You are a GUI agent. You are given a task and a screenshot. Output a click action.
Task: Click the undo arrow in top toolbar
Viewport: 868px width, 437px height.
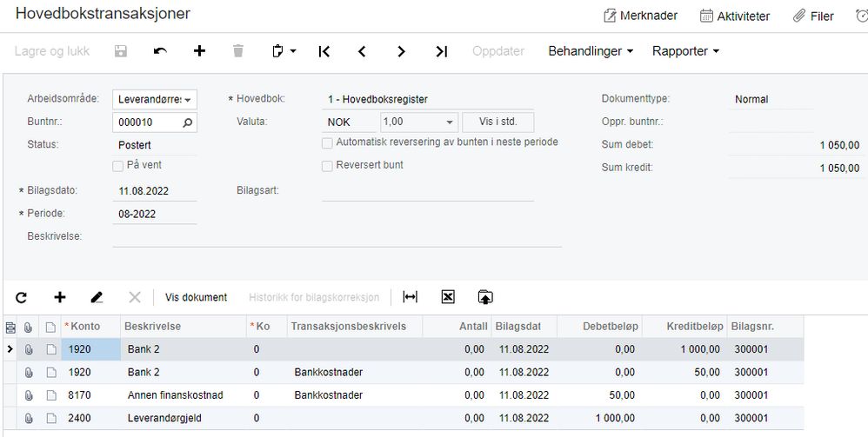coord(160,51)
